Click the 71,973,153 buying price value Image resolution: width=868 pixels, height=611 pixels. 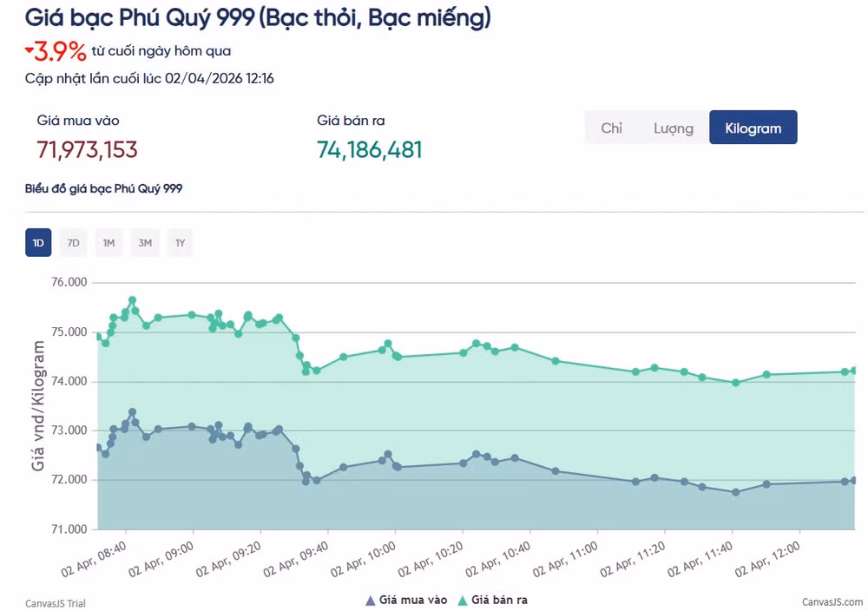(x=87, y=149)
